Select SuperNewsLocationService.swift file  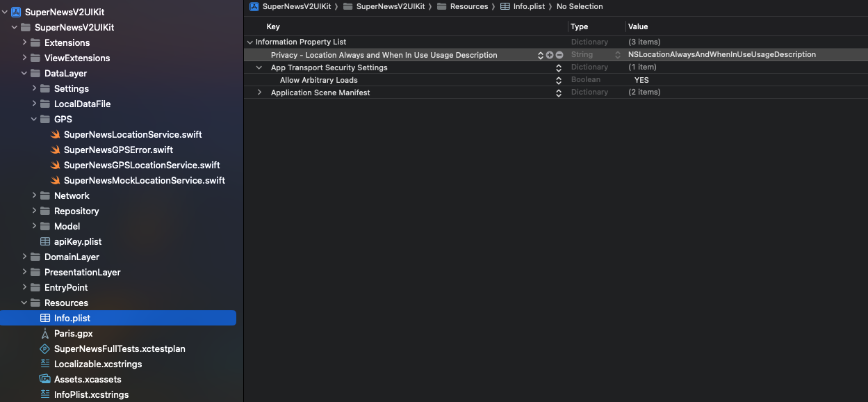pos(133,134)
